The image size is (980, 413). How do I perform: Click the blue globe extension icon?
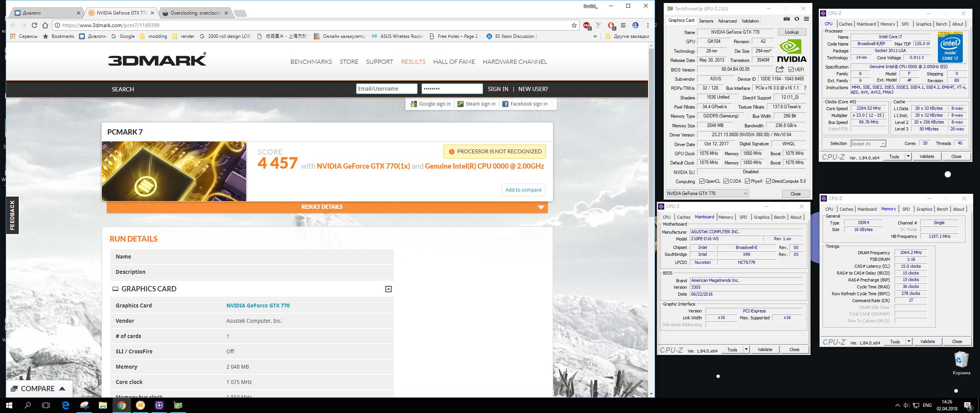tap(635, 25)
